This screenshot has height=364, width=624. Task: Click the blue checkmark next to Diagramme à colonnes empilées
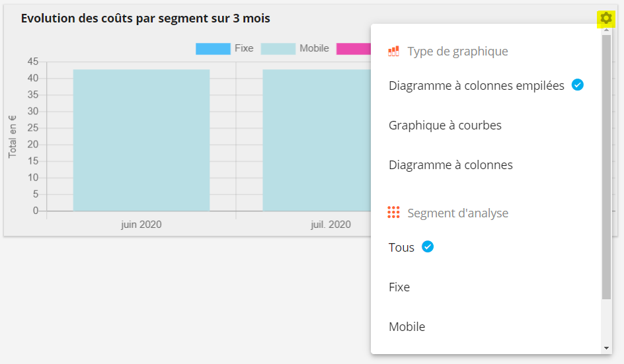click(x=578, y=85)
